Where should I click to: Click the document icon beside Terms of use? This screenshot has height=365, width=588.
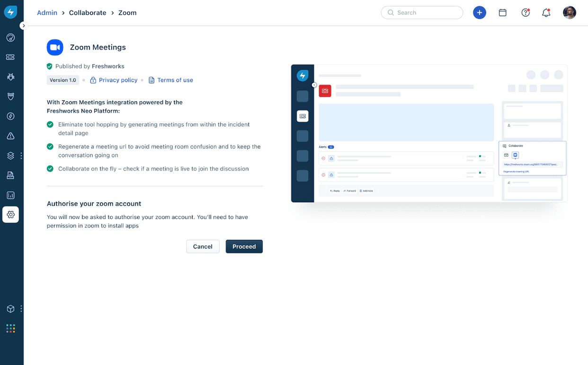[151, 80]
